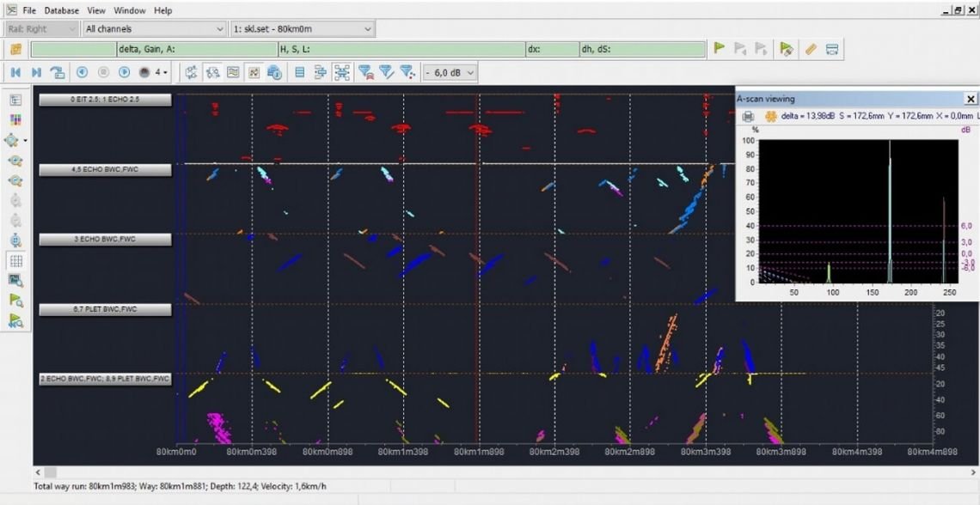
Task: Toggle the grid display button in sidebar
Action: [15, 260]
